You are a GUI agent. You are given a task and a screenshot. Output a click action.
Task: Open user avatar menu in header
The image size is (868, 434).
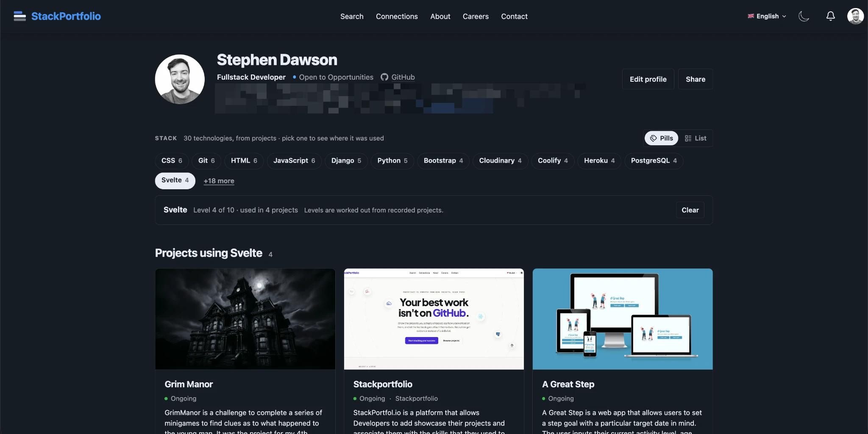(855, 16)
